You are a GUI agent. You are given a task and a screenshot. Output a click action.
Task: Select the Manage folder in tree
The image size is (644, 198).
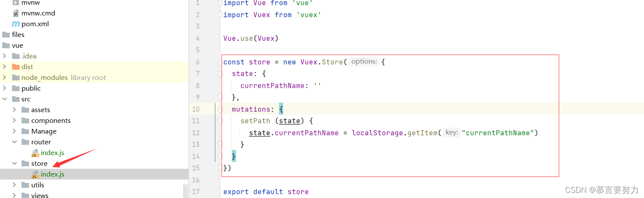point(44,131)
